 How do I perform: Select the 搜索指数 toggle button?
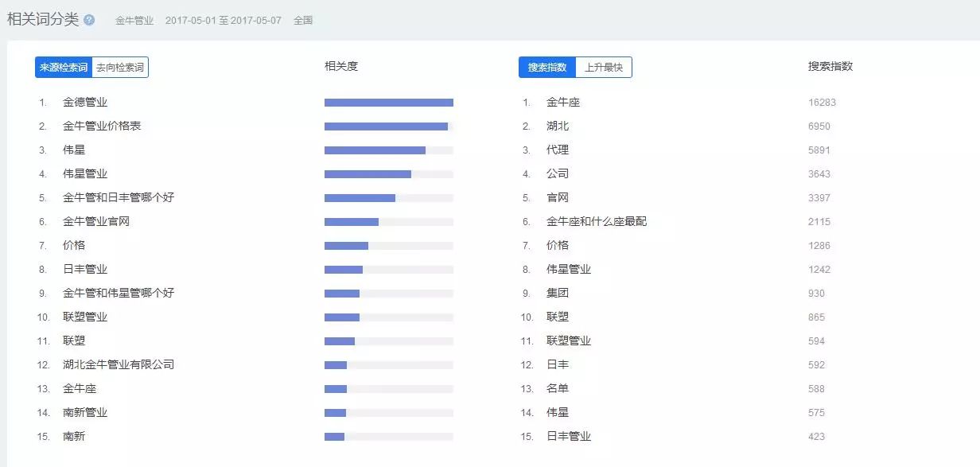click(547, 68)
